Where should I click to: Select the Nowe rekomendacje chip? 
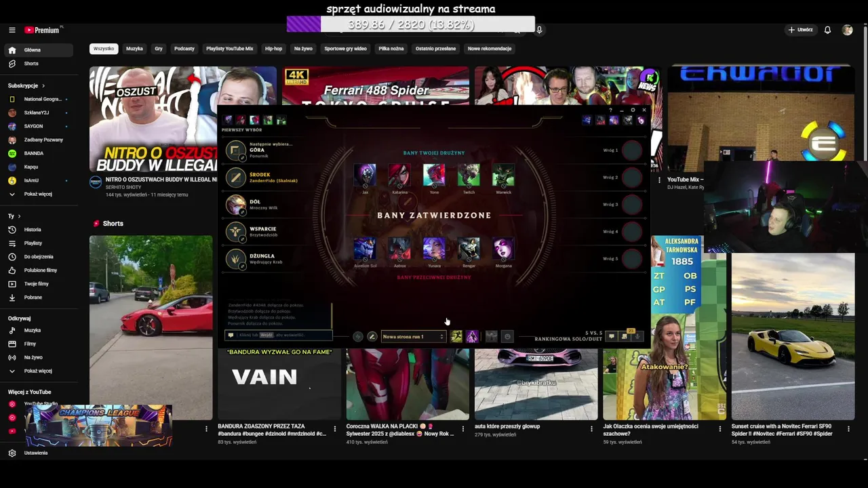click(x=490, y=49)
